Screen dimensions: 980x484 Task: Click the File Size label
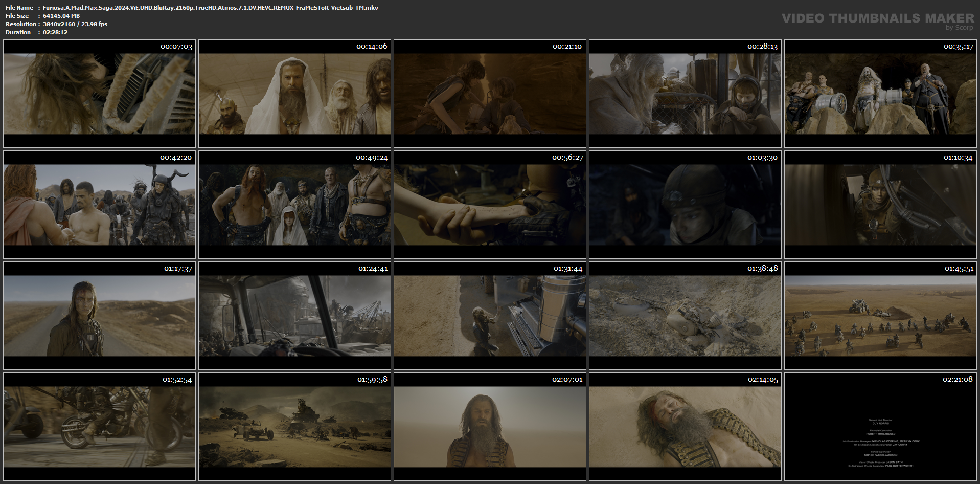click(x=17, y=16)
